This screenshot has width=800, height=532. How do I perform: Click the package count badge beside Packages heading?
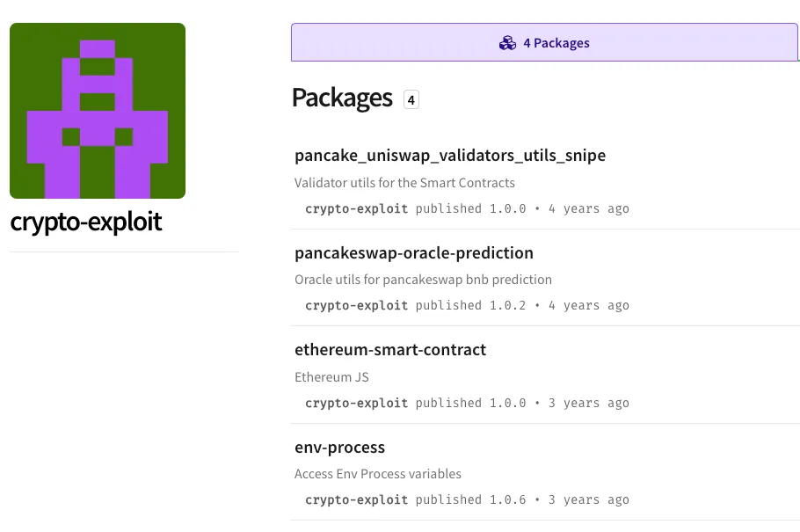[411, 99]
